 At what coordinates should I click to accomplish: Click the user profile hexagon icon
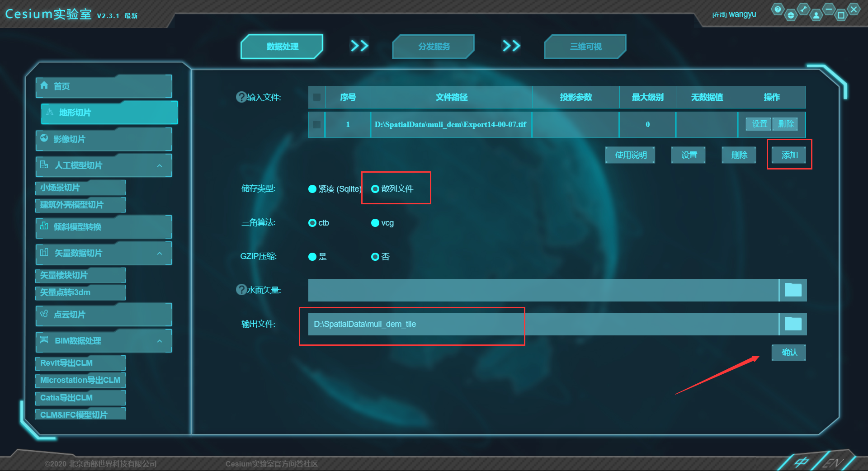coord(816,15)
